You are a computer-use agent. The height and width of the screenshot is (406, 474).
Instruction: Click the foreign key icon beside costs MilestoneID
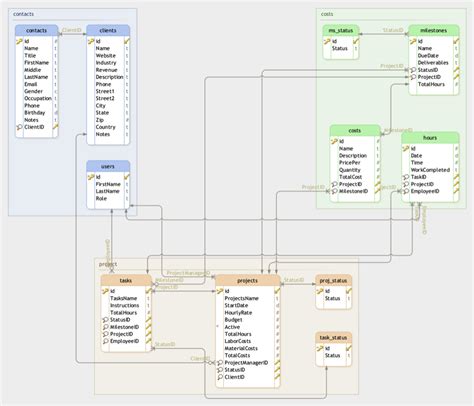[x=334, y=191]
